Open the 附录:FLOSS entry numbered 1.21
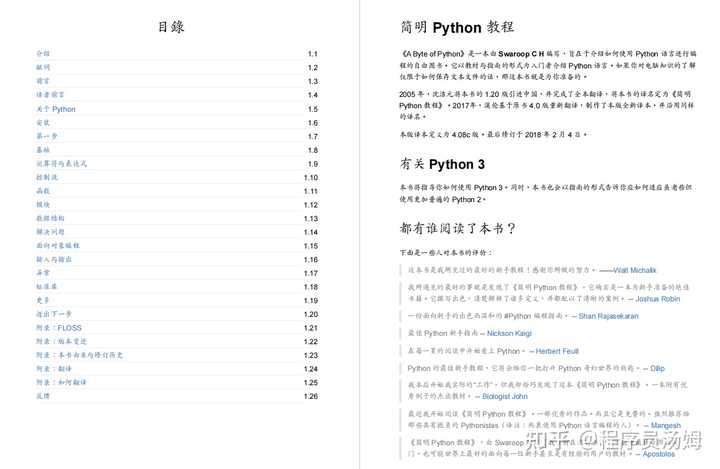 (58, 328)
